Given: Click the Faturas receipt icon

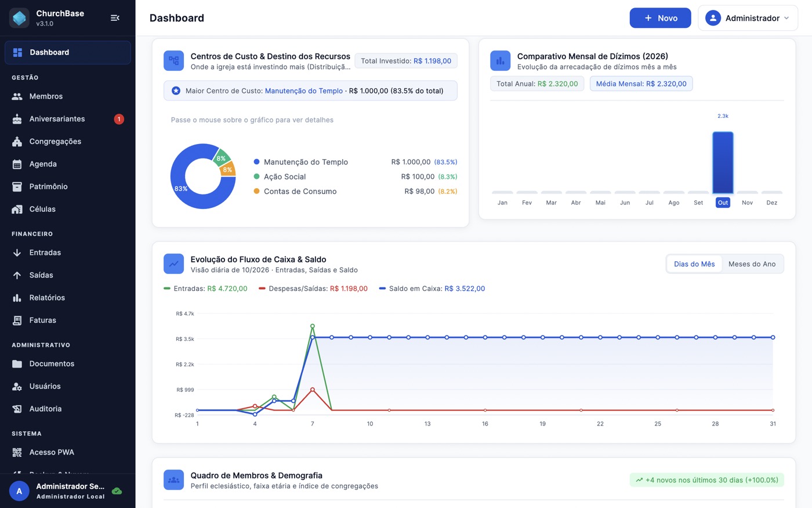Looking at the screenshot, I should pyautogui.click(x=17, y=320).
